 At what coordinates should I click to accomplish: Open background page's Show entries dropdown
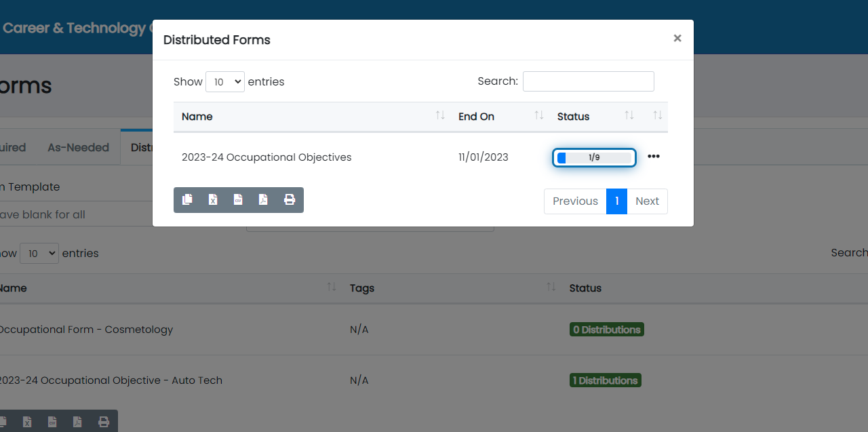pyautogui.click(x=39, y=254)
